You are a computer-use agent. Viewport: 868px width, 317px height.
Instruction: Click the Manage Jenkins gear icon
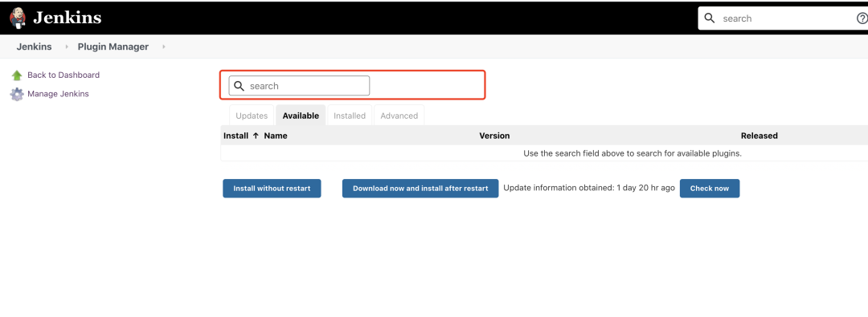tap(17, 94)
